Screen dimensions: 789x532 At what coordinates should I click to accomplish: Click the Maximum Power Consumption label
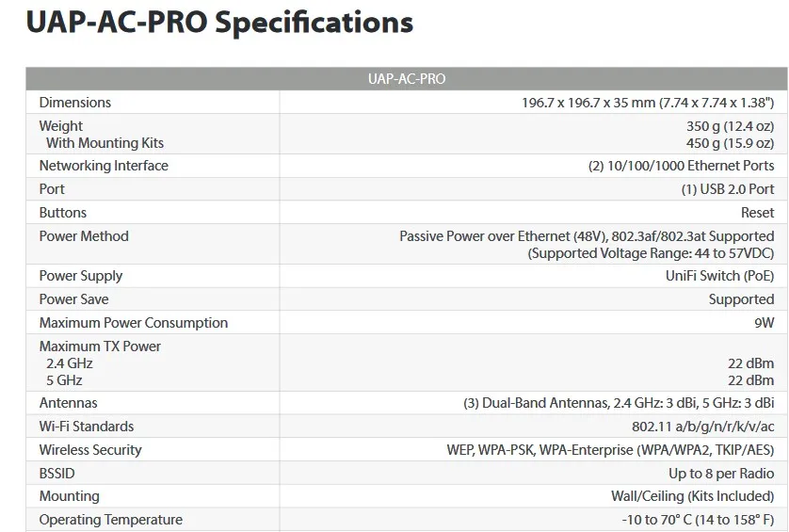pos(133,323)
